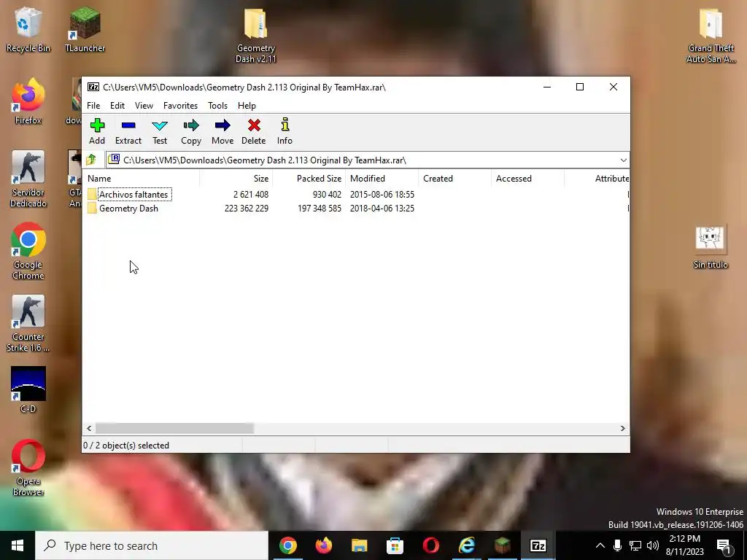The height and width of the screenshot is (560, 747).
Task: Open the 7-Zip title bar system icon
Action: (x=93, y=87)
